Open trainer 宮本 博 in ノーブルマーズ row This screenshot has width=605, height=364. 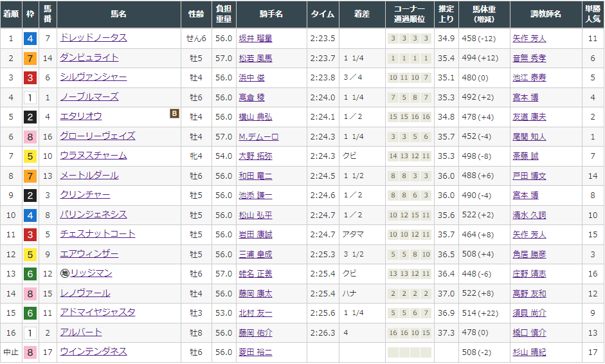tap(525, 98)
